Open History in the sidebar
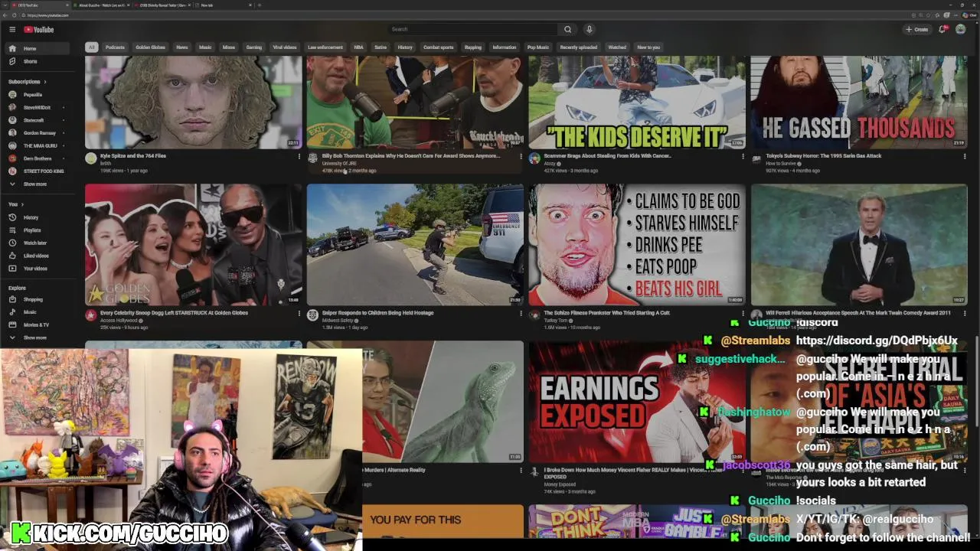The width and height of the screenshot is (980, 551). point(38,217)
